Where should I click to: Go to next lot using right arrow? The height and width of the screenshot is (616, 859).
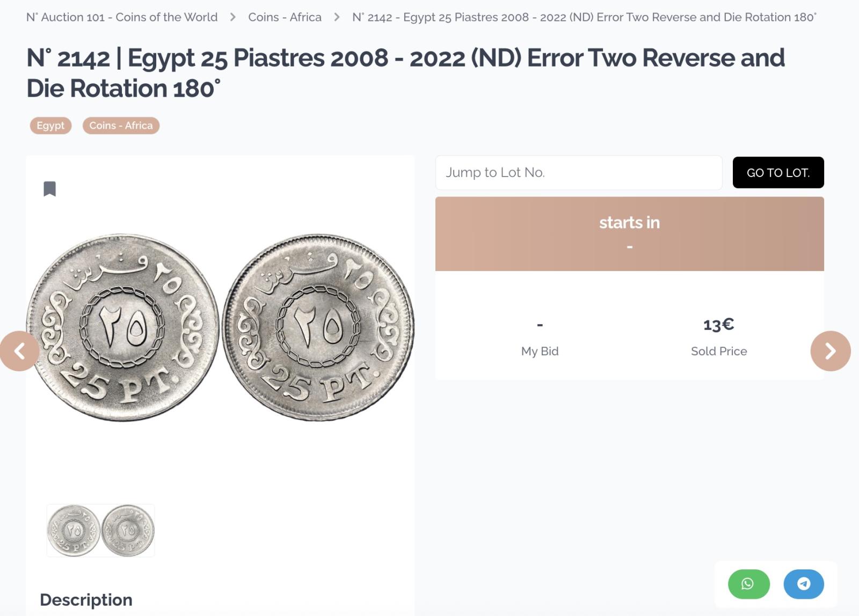(x=831, y=351)
